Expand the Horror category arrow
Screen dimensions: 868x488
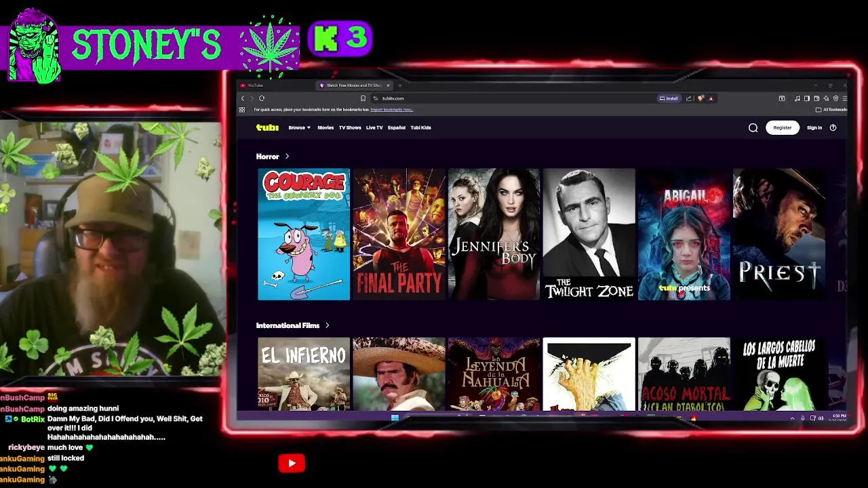tap(287, 157)
